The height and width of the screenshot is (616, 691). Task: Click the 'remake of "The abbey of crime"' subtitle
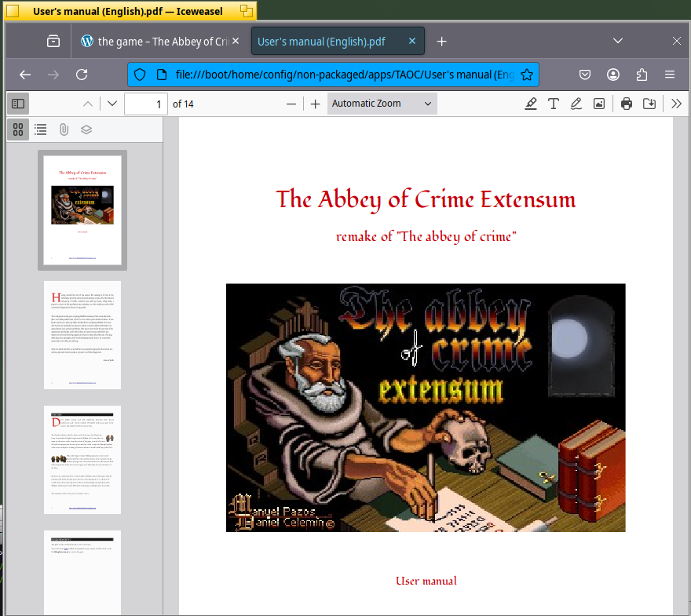[426, 236]
